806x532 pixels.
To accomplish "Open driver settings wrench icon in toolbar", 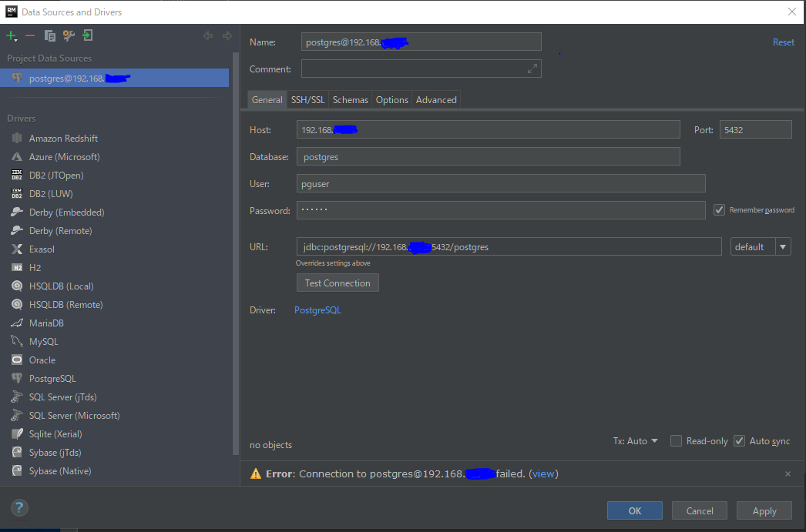I will click(69, 35).
